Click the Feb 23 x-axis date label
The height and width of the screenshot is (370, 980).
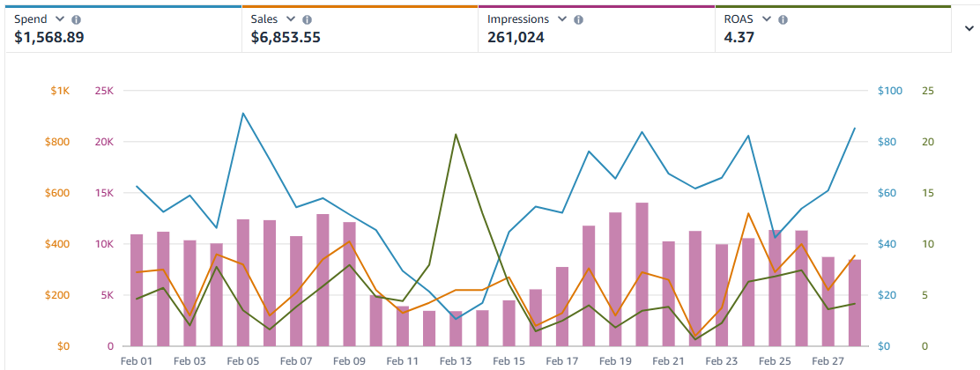[722, 361]
